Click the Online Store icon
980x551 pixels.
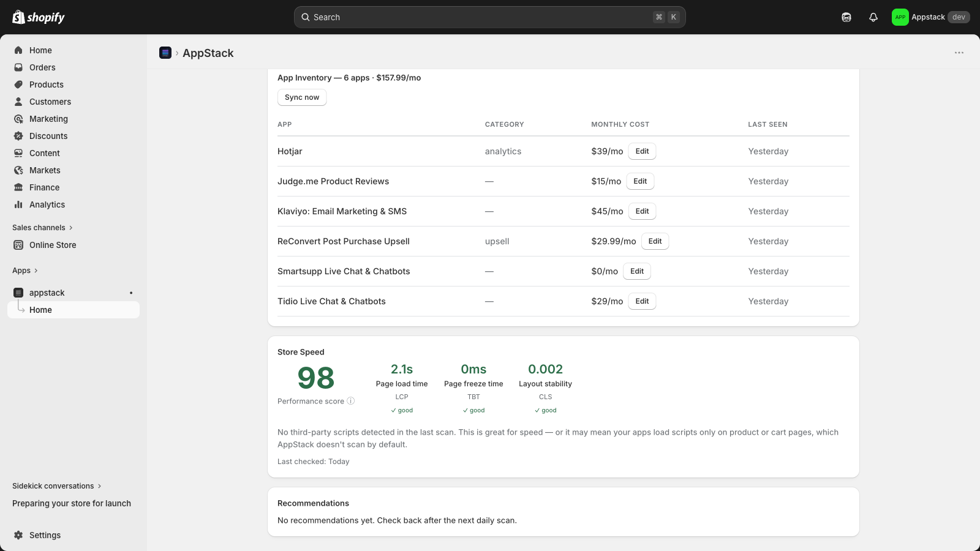pyautogui.click(x=18, y=245)
